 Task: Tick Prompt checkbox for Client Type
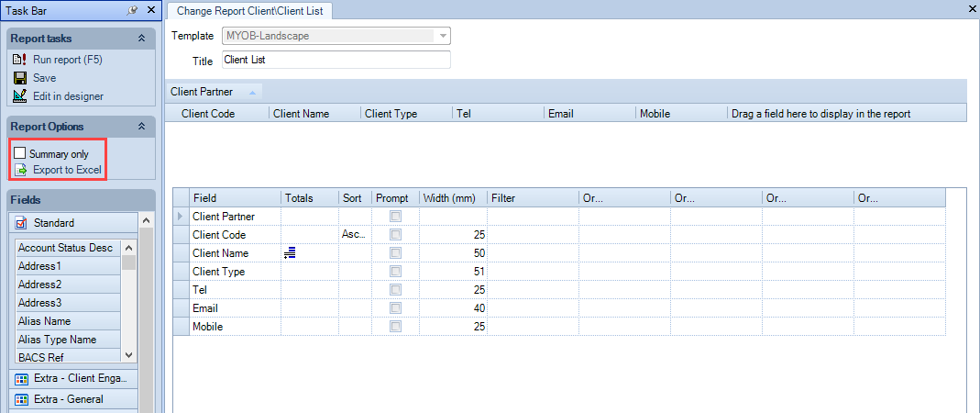point(396,272)
